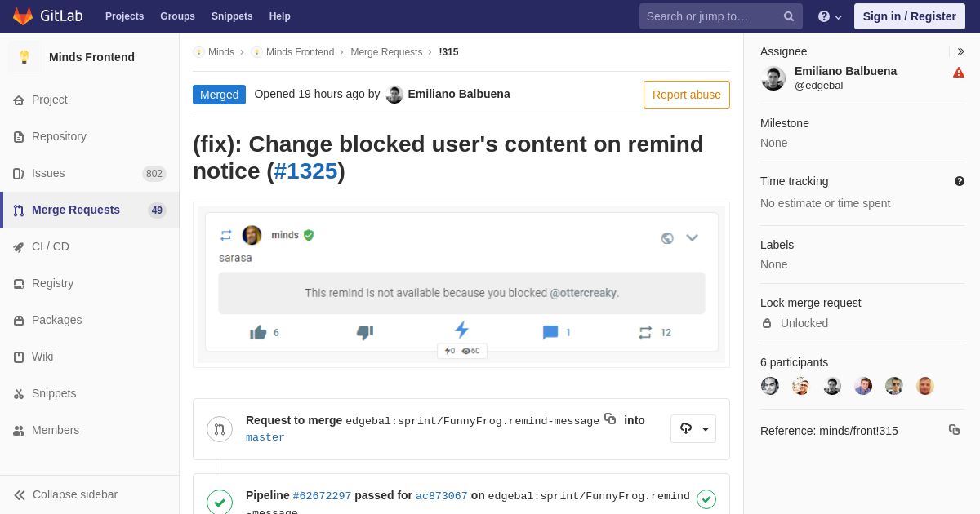Click the first participant avatar

coord(770,386)
